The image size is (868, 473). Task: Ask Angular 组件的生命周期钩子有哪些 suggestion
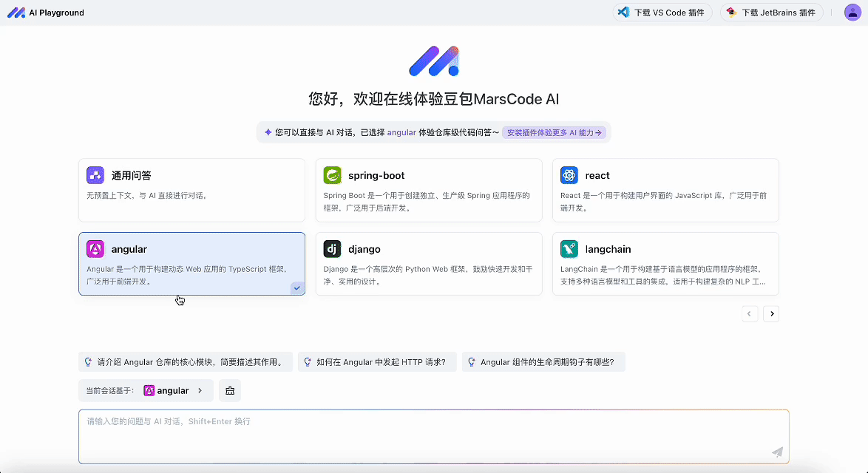pyautogui.click(x=543, y=362)
